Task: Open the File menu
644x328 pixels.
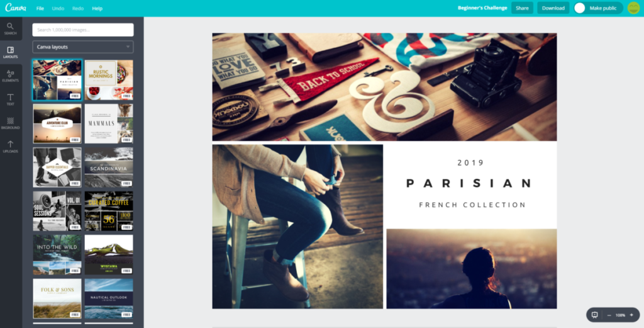Action: 40,8
